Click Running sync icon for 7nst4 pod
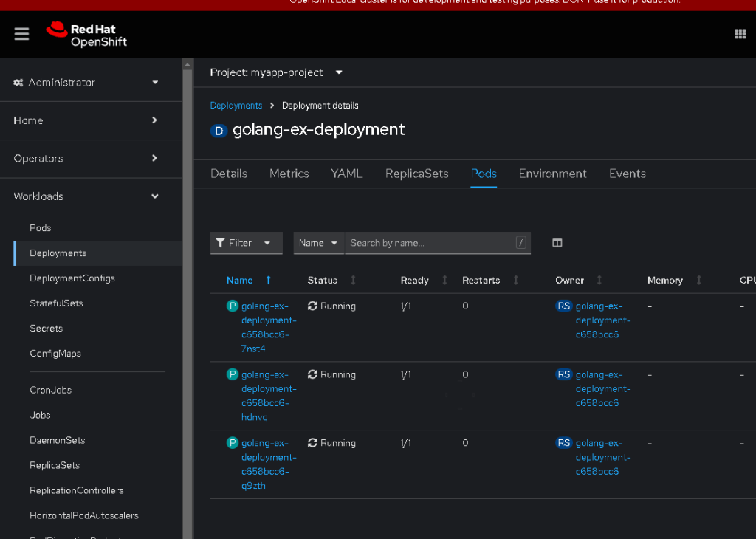This screenshot has width=756, height=539. [312, 306]
